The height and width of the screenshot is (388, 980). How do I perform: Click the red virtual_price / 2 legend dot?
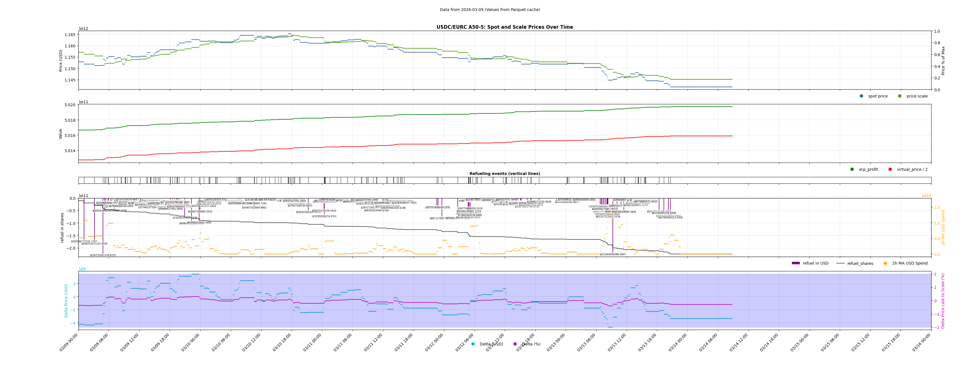890,170
